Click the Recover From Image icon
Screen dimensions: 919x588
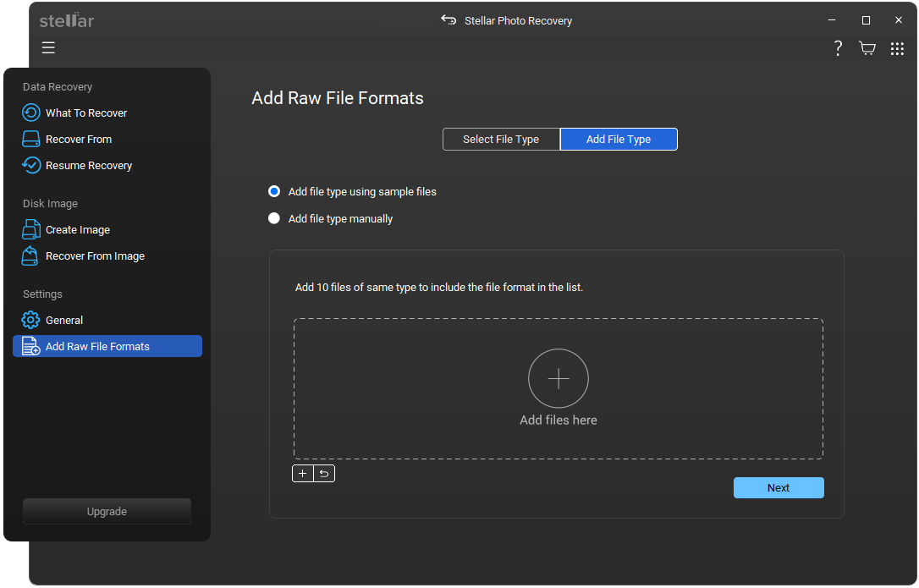coord(30,256)
